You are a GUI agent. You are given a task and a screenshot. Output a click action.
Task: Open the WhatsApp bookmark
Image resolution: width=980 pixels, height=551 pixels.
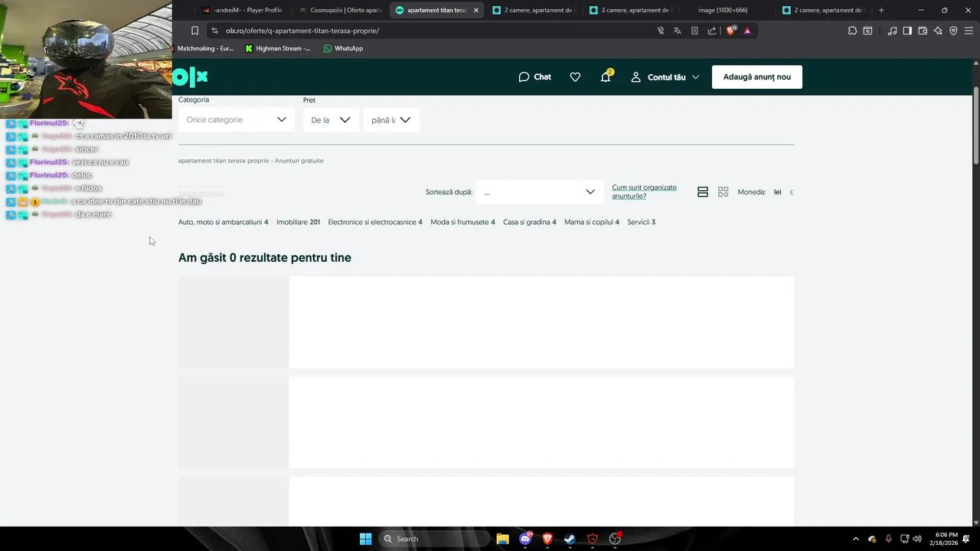(x=343, y=48)
